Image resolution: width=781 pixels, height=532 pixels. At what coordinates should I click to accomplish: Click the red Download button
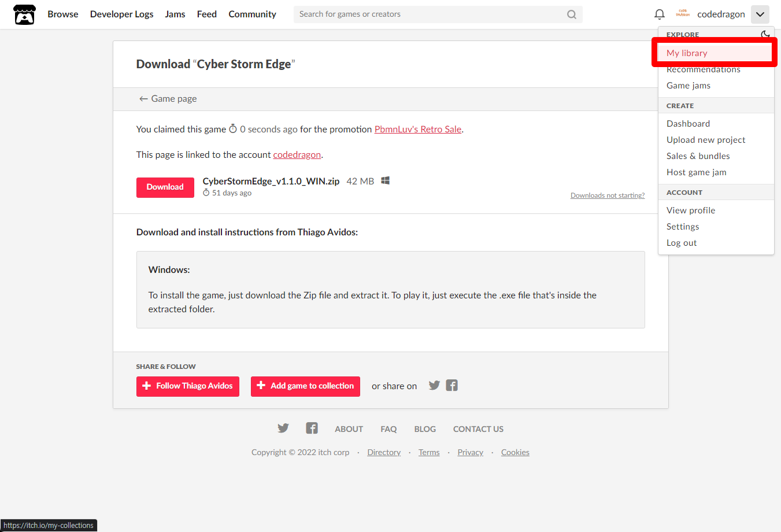tap(165, 187)
